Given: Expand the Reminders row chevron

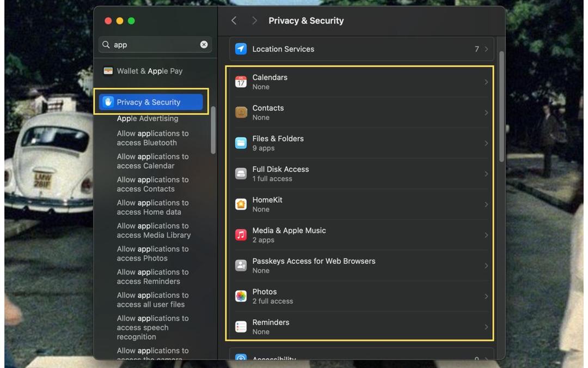Looking at the screenshot, I should pos(486,327).
